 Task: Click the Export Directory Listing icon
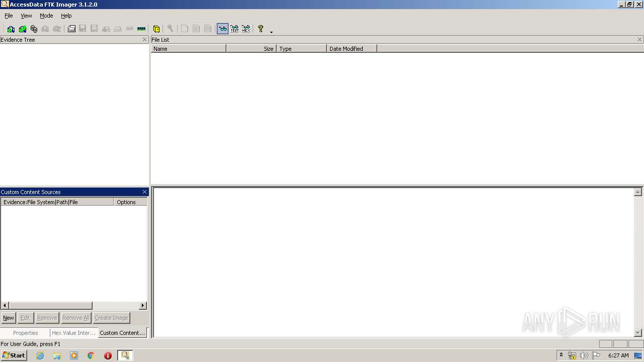click(208, 29)
